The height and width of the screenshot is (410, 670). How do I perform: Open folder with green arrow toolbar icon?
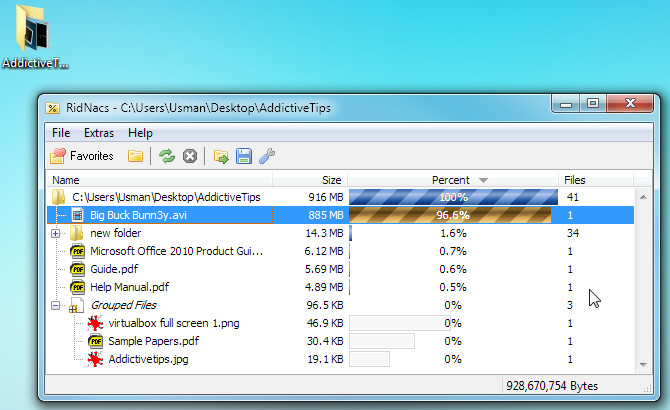tap(221, 156)
